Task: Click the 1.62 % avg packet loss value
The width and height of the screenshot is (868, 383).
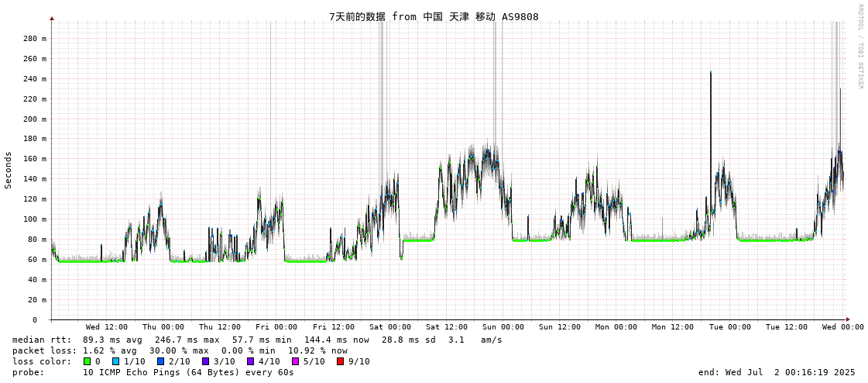Action: (112, 351)
